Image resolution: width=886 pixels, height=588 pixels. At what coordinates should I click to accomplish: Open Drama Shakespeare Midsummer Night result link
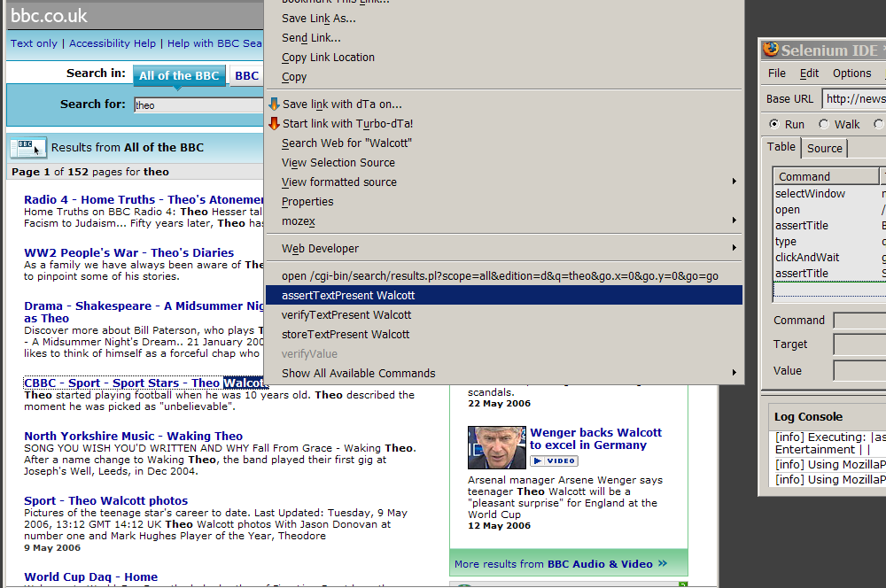tap(144, 312)
